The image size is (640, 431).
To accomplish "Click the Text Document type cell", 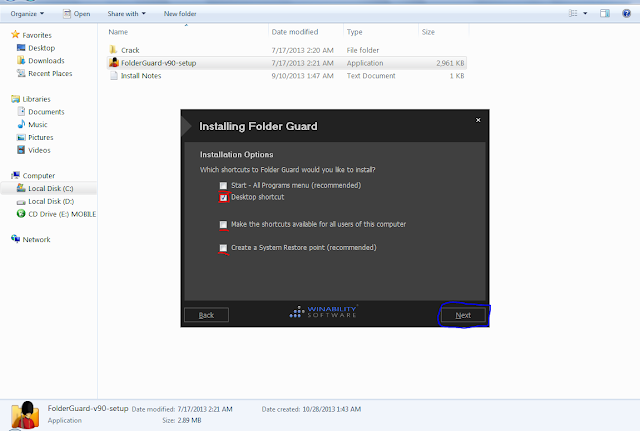I will [x=371, y=76].
